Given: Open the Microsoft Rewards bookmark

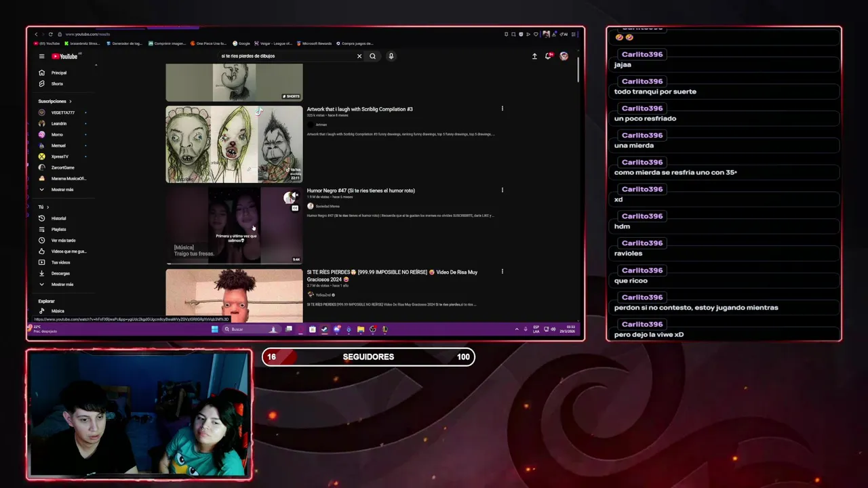Looking at the screenshot, I should [x=314, y=43].
